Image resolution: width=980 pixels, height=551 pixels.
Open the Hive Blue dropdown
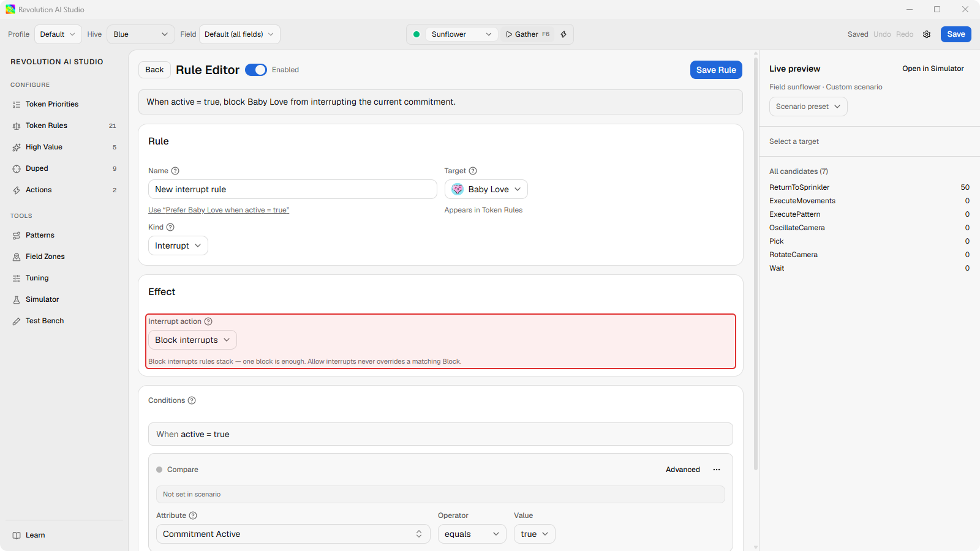point(141,34)
